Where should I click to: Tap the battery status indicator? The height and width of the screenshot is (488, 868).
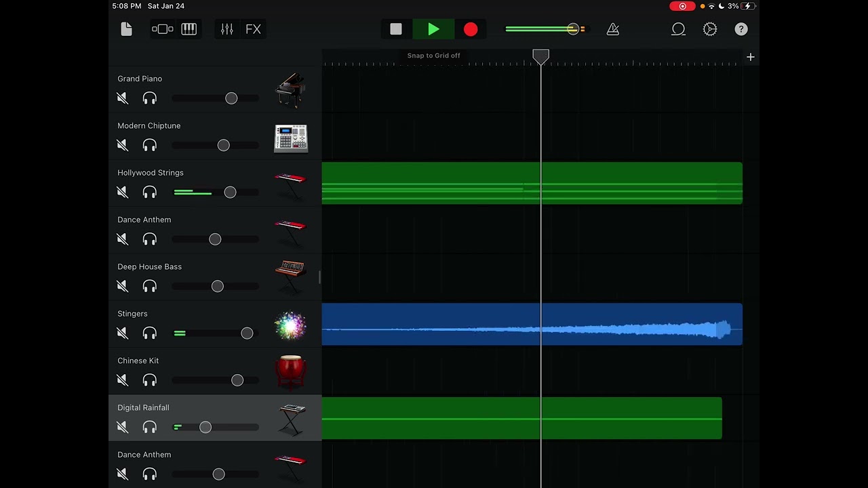749,6
